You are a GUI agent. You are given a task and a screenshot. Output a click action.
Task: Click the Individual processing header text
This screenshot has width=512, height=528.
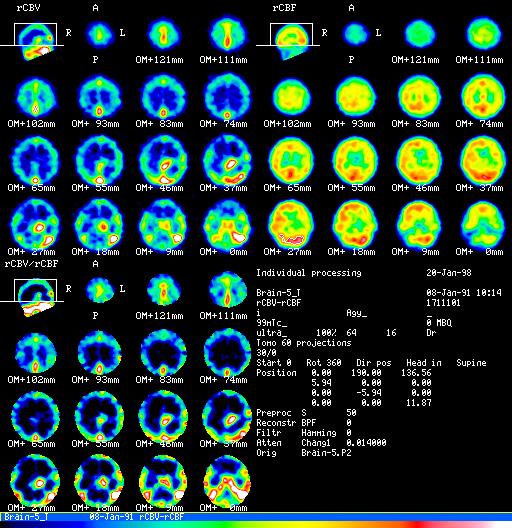click(x=309, y=273)
